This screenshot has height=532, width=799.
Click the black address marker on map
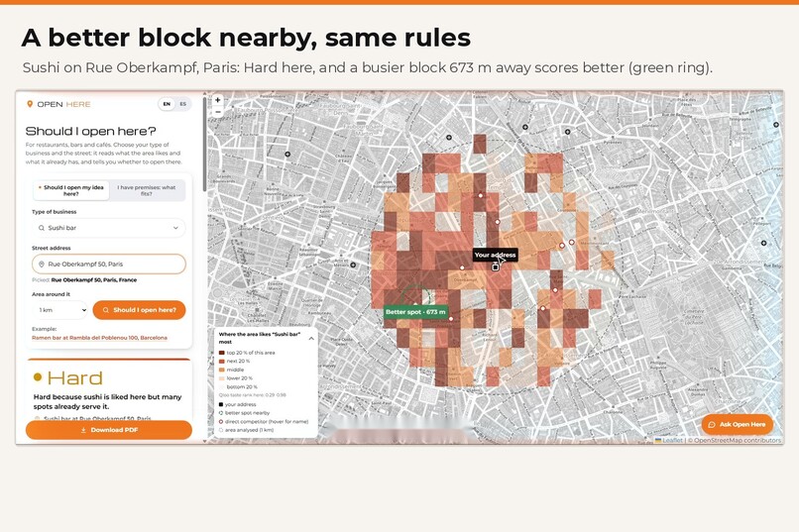496,267
